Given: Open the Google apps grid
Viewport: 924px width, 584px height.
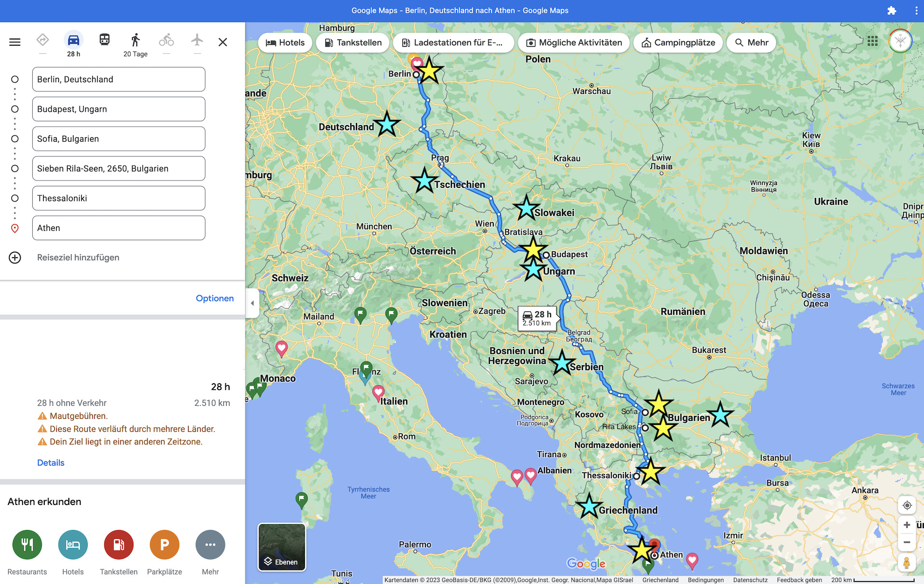Looking at the screenshot, I should [873, 41].
